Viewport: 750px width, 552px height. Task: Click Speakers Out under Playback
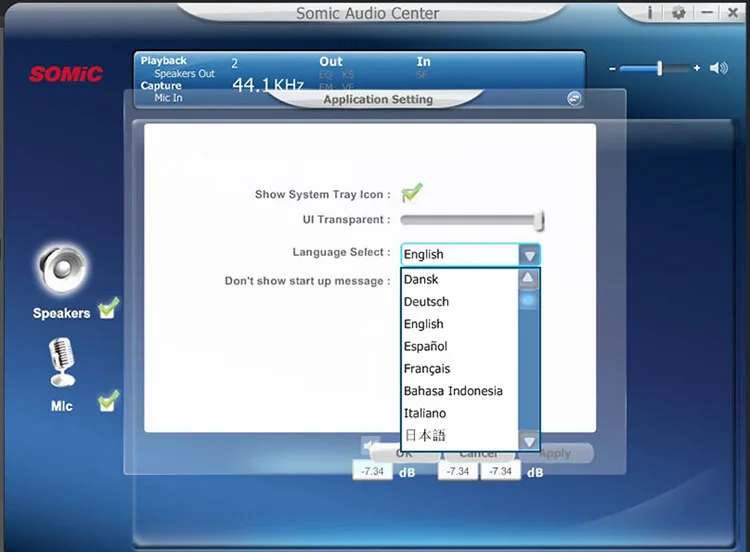(x=185, y=74)
